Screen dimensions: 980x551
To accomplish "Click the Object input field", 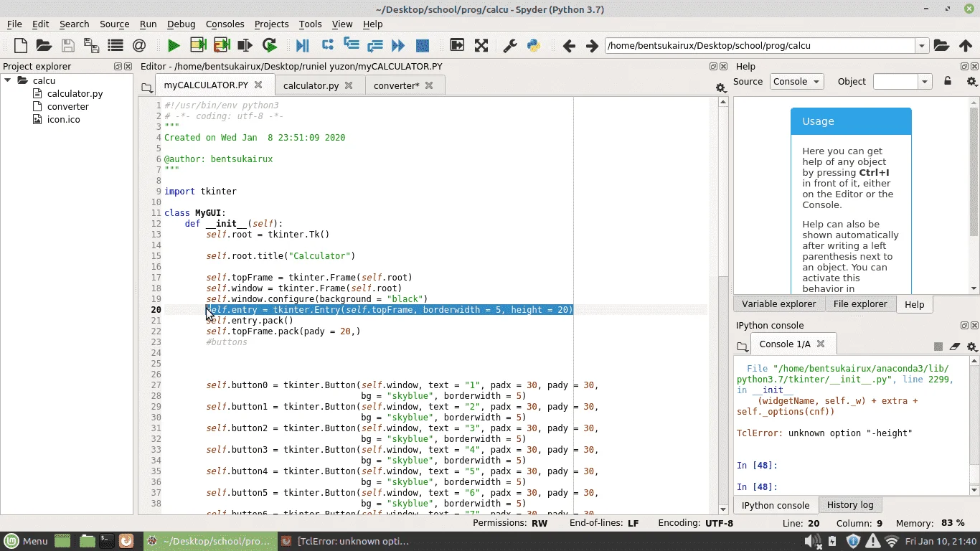I will click(895, 82).
